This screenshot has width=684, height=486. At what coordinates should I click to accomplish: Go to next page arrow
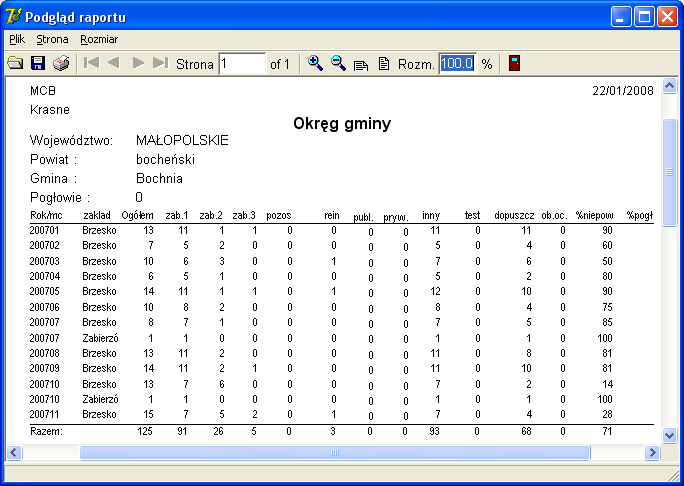tap(138, 63)
